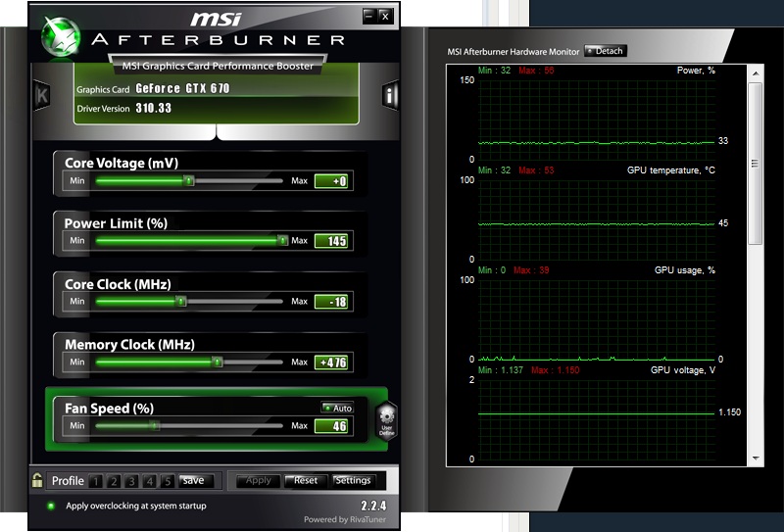784x532 pixels.
Task: Detach the Hardware Monitor panel
Action: [605, 51]
